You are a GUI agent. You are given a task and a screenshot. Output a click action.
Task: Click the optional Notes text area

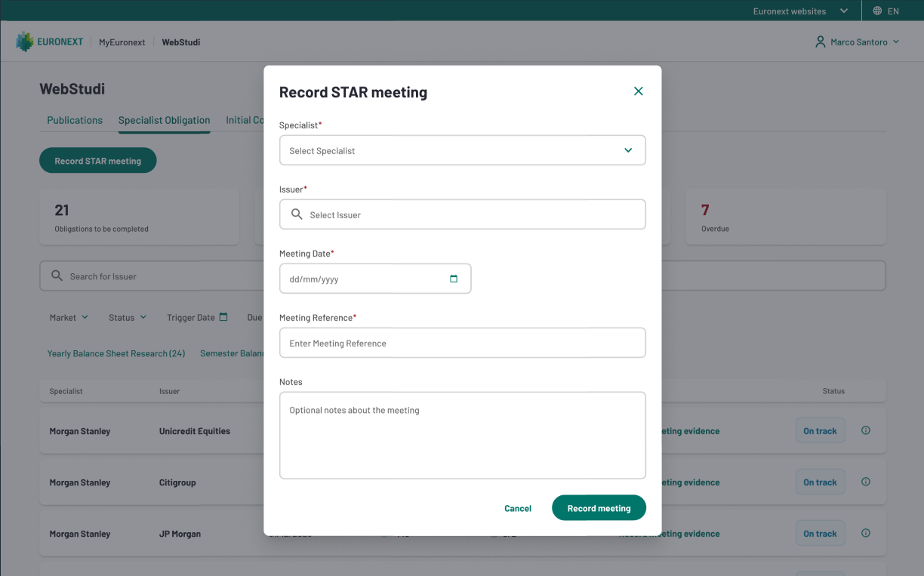(462, 435)
